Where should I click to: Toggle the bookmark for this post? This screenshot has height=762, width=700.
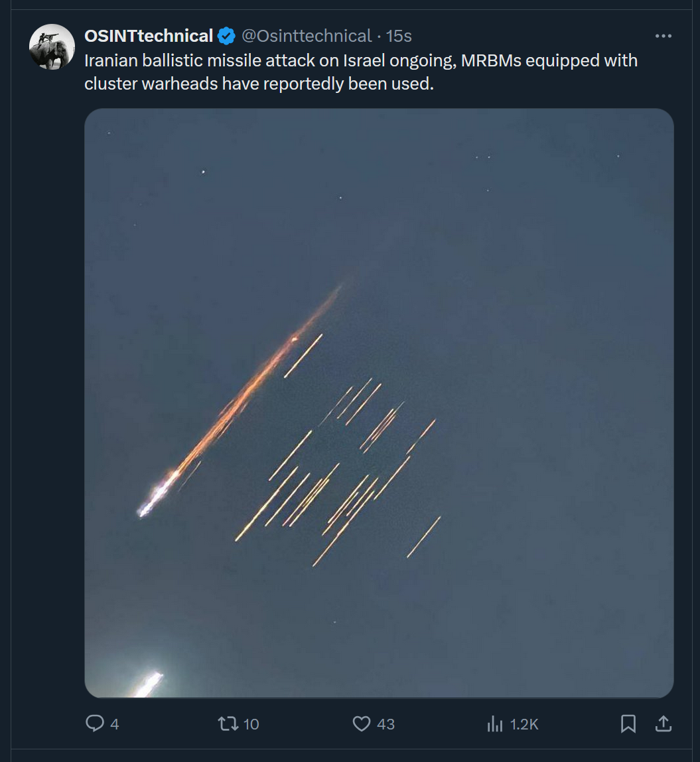pyautogui.click(x=628, y=723)
